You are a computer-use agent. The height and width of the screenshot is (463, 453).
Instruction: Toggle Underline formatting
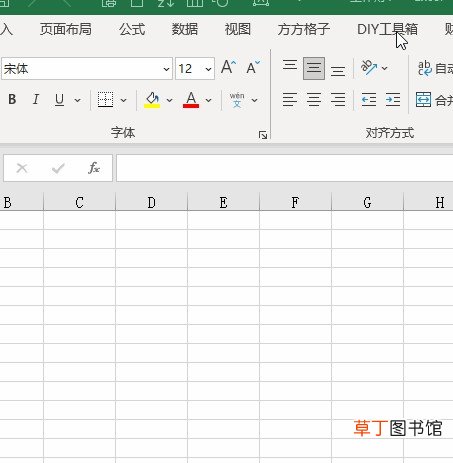(x=59, y=99)
